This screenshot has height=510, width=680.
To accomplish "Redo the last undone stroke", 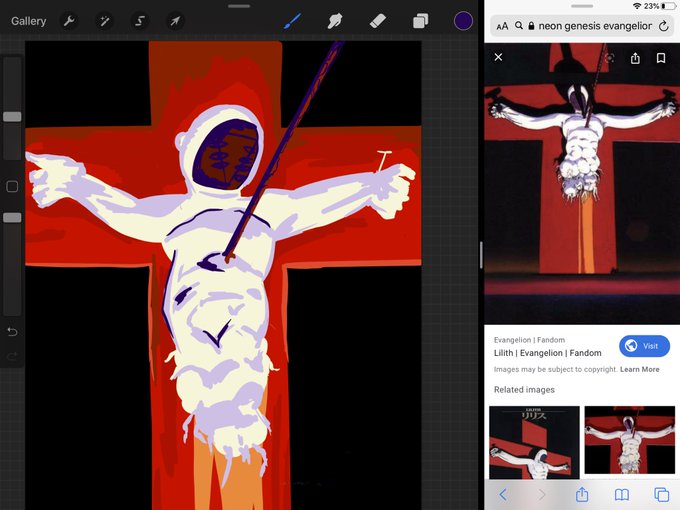I will point(12,356).
